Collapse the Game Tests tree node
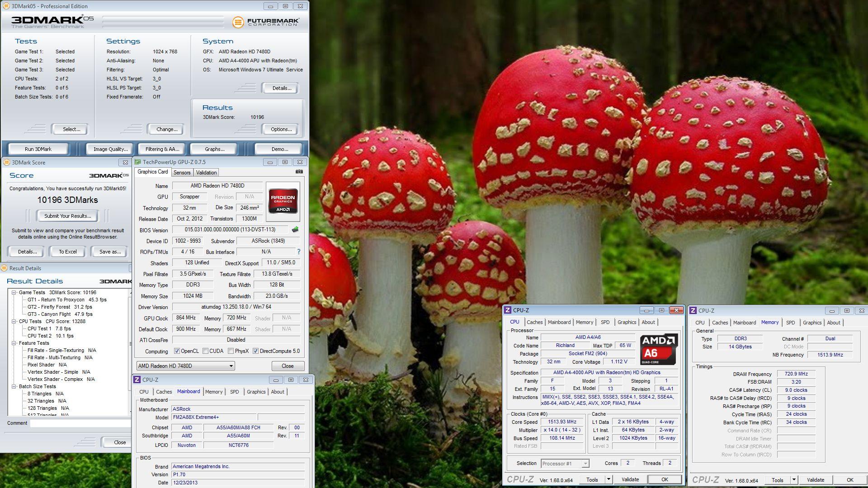 pos(14,292)
